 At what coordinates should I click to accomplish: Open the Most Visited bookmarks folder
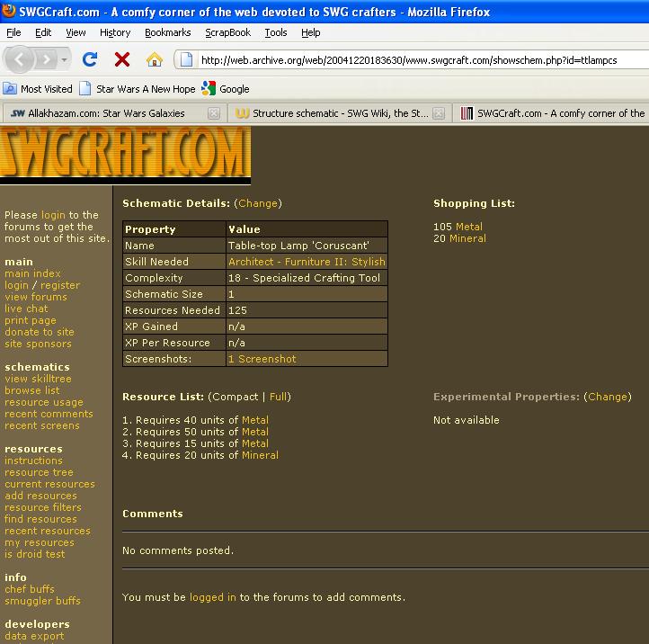38,89
